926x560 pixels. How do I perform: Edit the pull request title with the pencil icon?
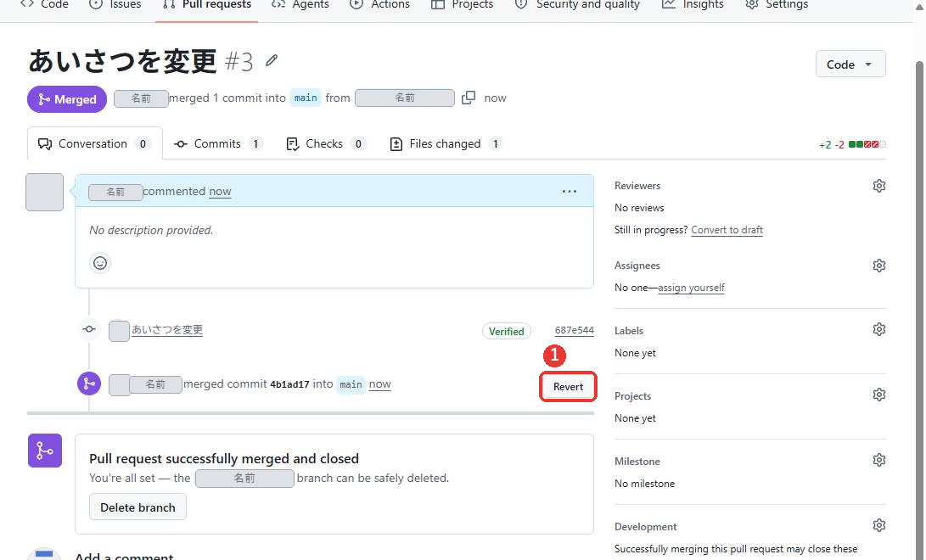click(x=271, y=60)
